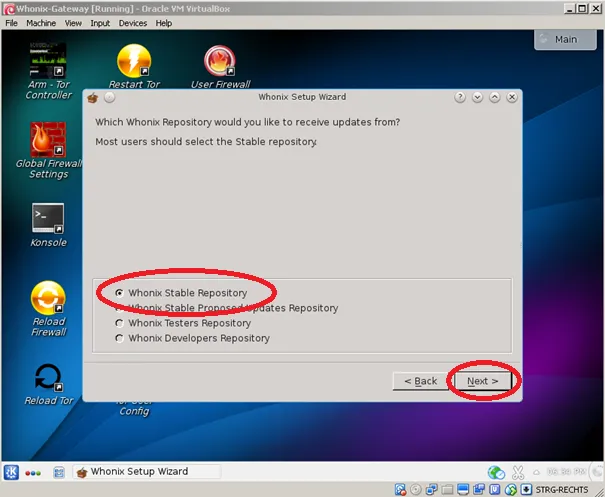The width and height of the screenshot is (605, 497).
Task: Click the wizard's help question mark button
Action: pyautogui.click(x=460, y=97)
